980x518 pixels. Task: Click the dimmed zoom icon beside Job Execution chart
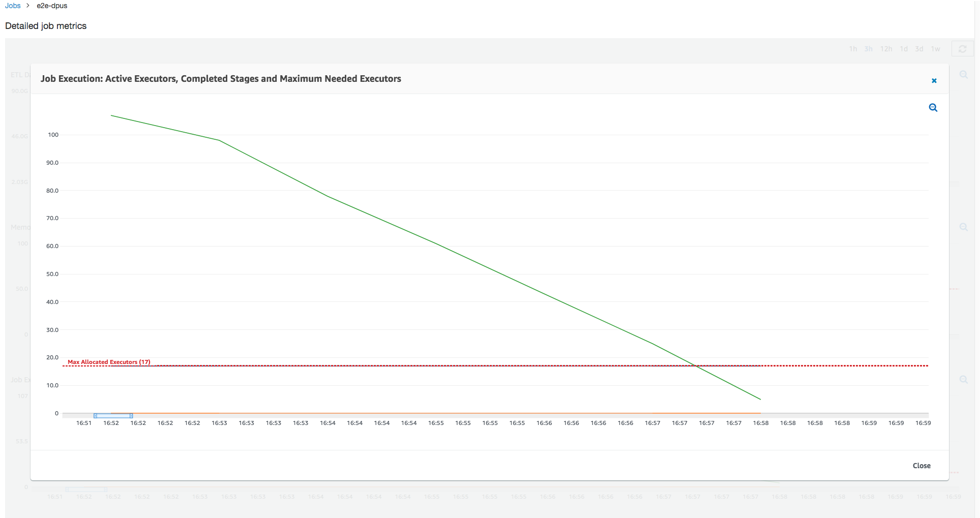pyautogui.click(x=963, y=380)
